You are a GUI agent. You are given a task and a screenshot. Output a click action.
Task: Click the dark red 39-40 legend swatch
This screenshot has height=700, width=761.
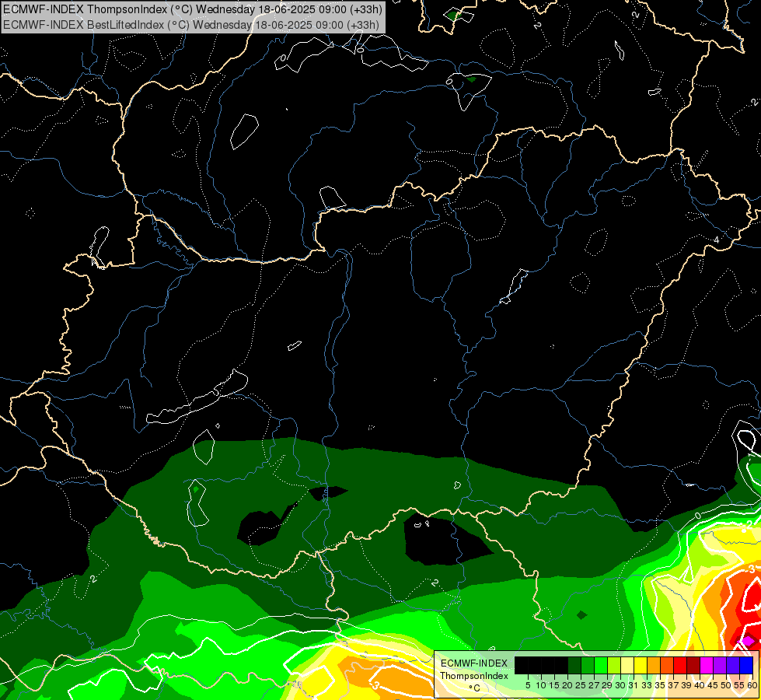pyautogui.click(x=693, y=666)
